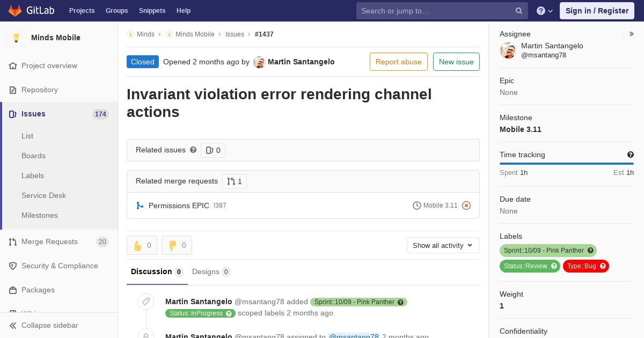Screen dimensions: 644x338
Task: Click the related issues count badge
Action: pos(213,150)
